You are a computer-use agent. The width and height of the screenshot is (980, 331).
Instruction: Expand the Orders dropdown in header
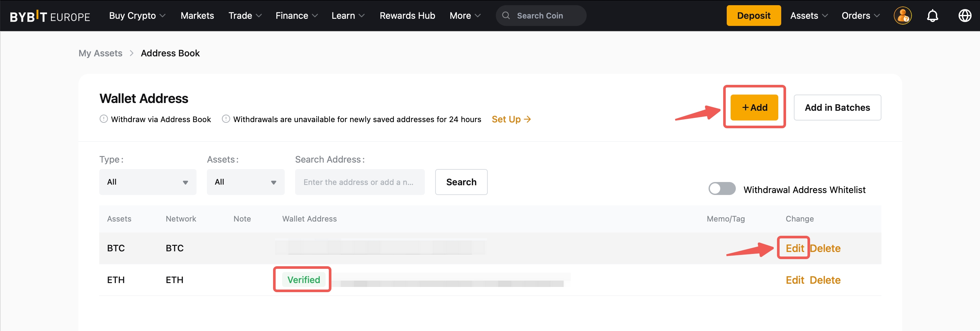(860, 16)
